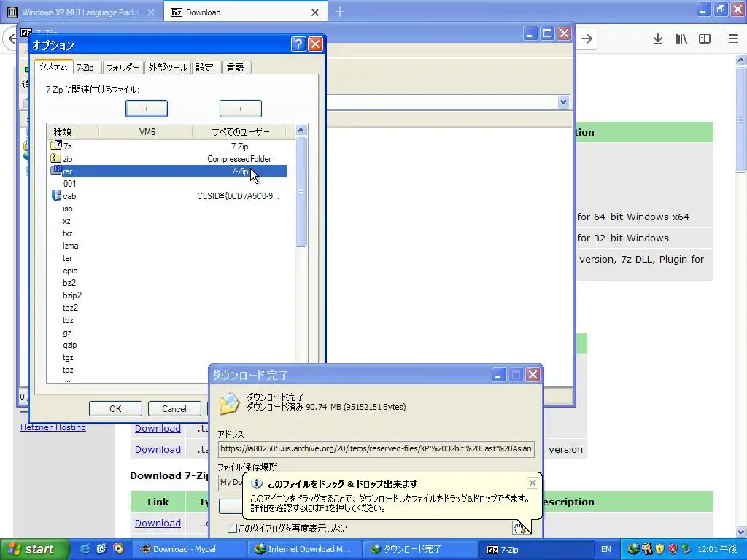
Task: Switch to 言語 tab
Action: pyautogui.click(x=236, y=68)
